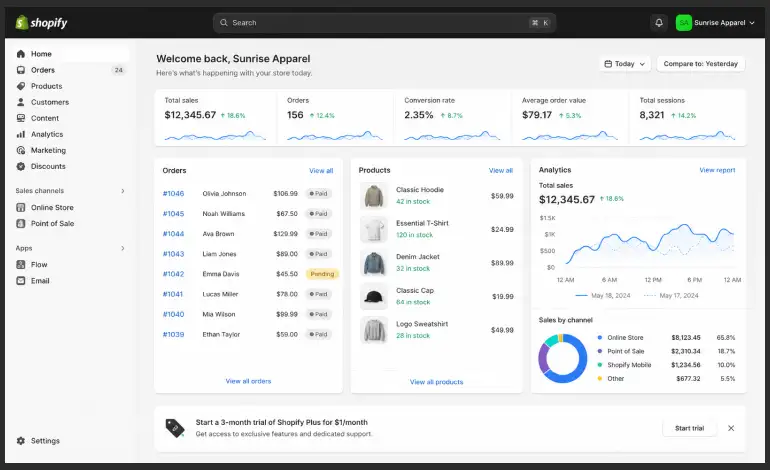The height and width of the screenshot is (470, 770).
Task: Click Shopify Mobile $1,234.56 row
Action: coord(666,365)
